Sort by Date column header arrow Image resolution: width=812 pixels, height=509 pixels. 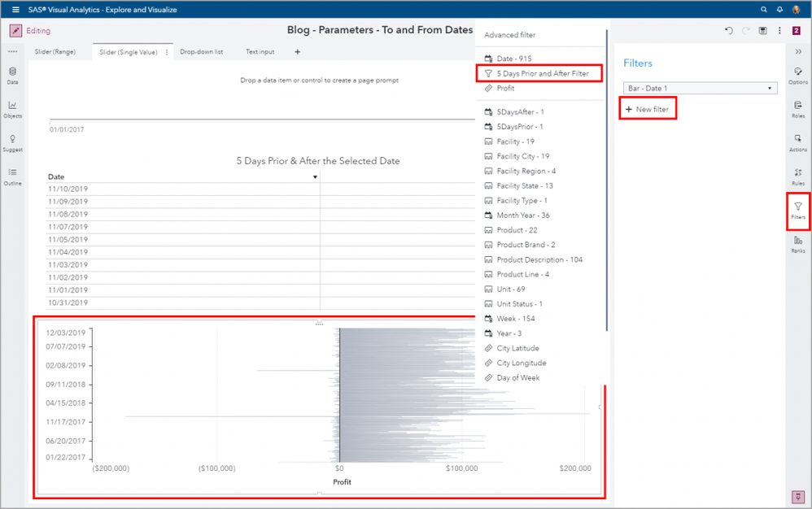[x=315, y=177]
